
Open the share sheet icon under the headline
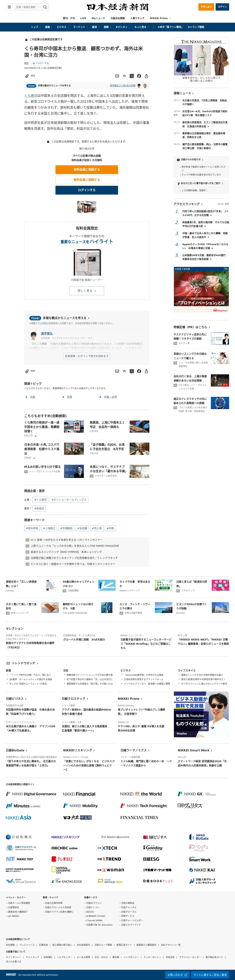146,76
